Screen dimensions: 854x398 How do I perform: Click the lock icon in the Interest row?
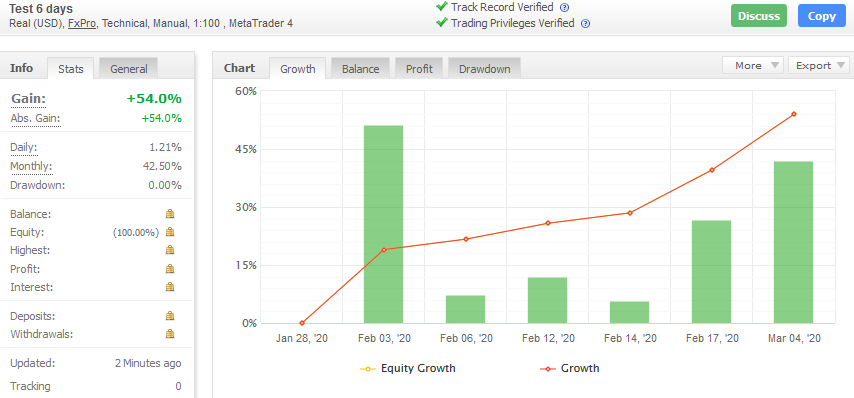[170, 286]
